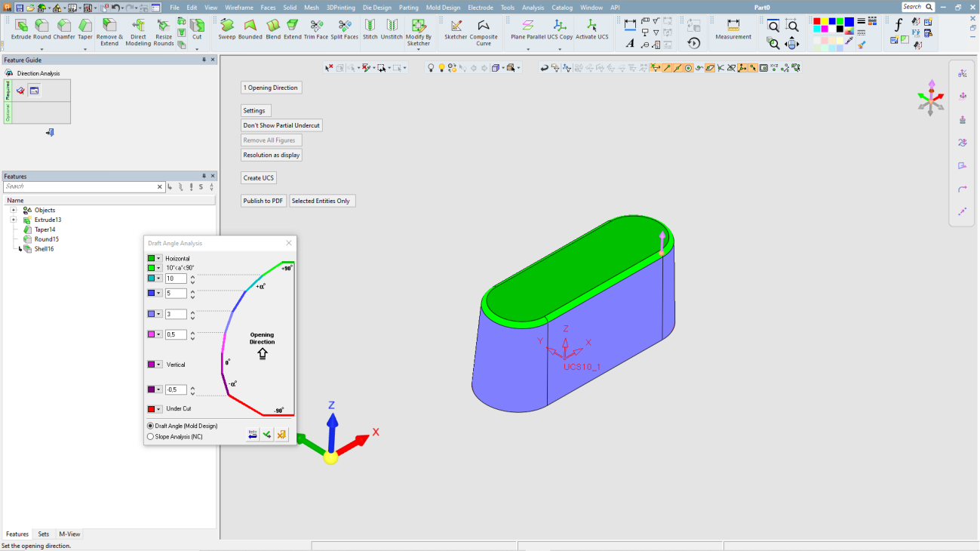Open the Mold Design menu
Screen dimensions: 980x551
(x=443, y=8)
